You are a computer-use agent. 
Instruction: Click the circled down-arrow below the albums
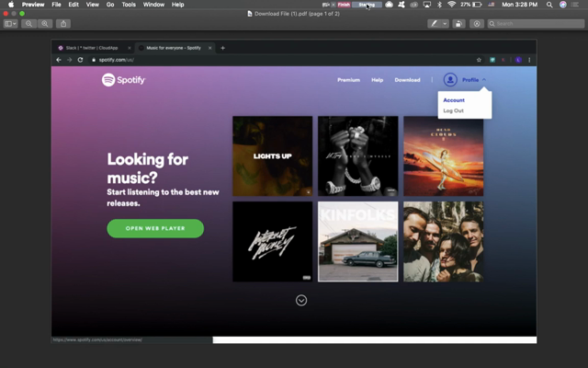pyautogui.click(x=301, y=300)
